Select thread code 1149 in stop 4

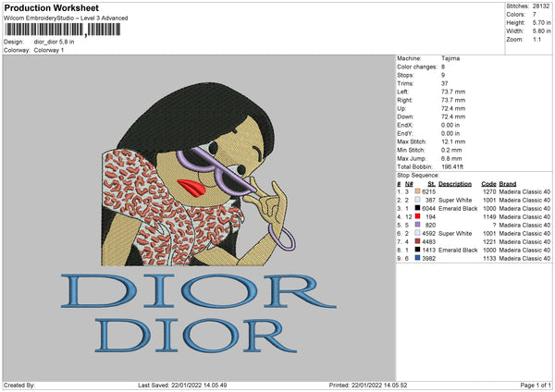489,217
